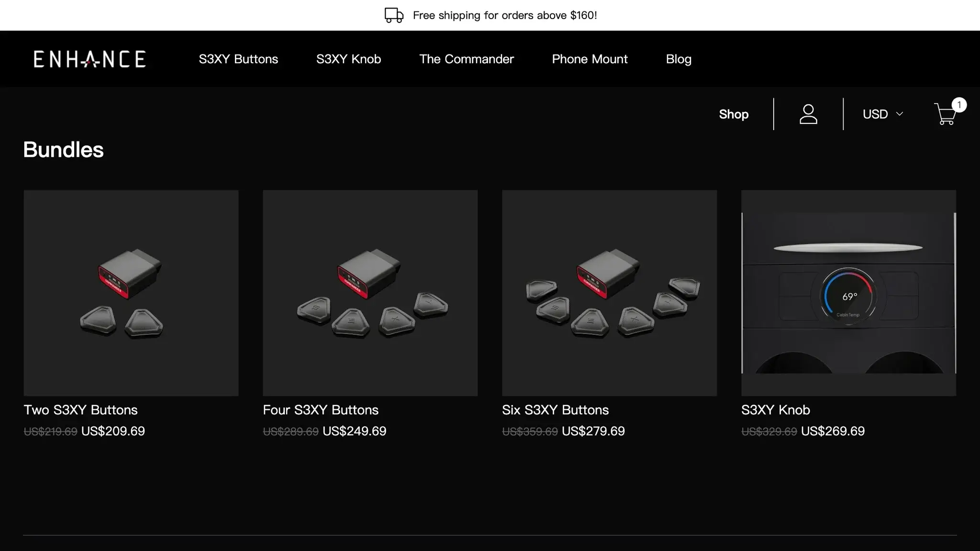
Task: Open S3XY Knob bundle product image
Action: (849, 293)
